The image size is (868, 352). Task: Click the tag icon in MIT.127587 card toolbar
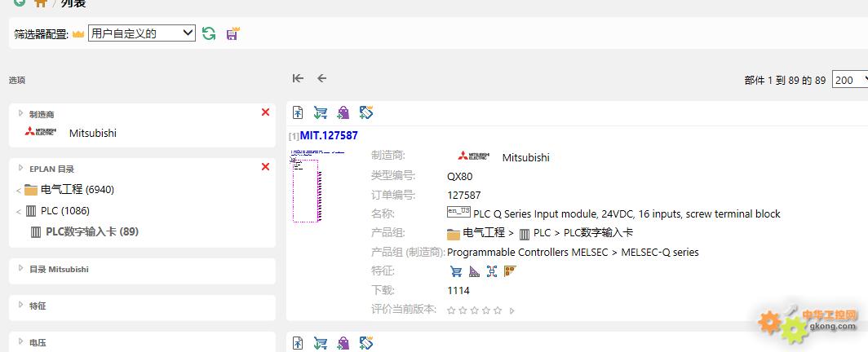[366, 112]
